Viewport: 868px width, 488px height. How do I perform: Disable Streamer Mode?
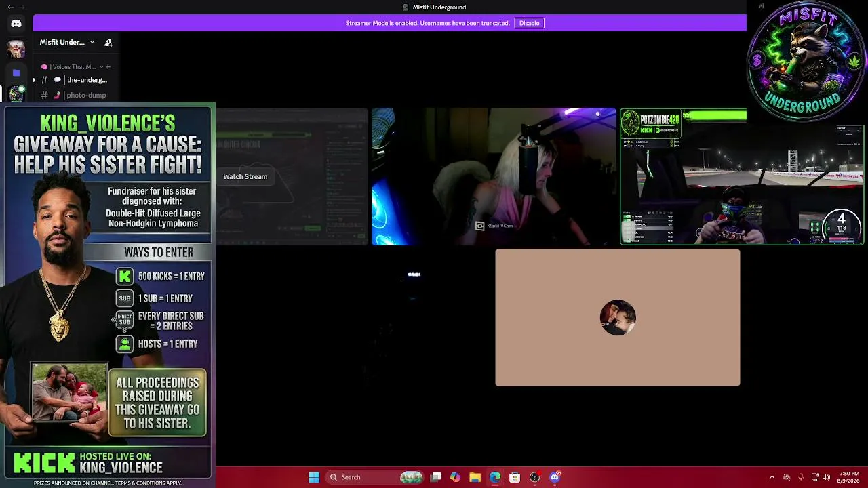(x=529, y=23)
